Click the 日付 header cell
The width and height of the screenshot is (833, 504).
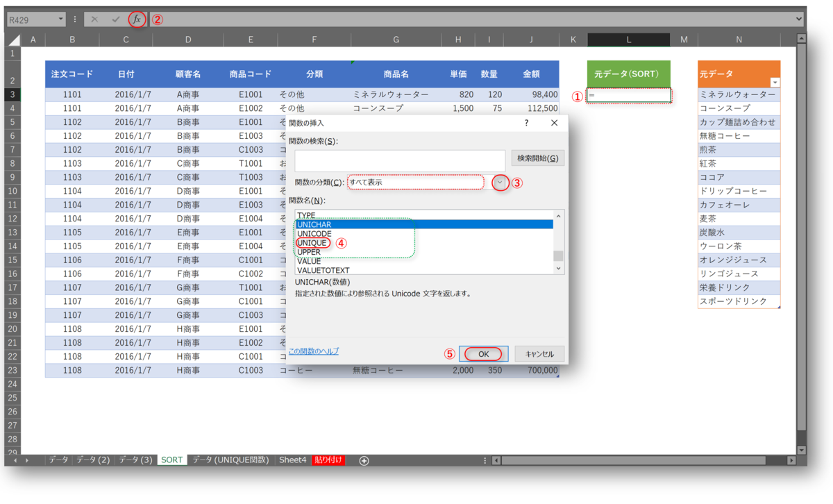126,74
